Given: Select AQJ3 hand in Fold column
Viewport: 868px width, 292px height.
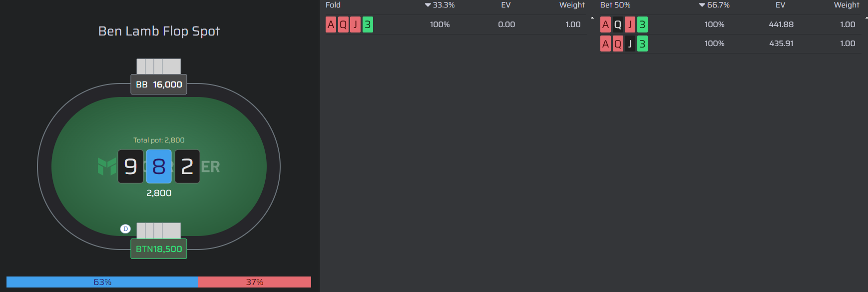Looking at the screenshot, I should coord(349,24).
